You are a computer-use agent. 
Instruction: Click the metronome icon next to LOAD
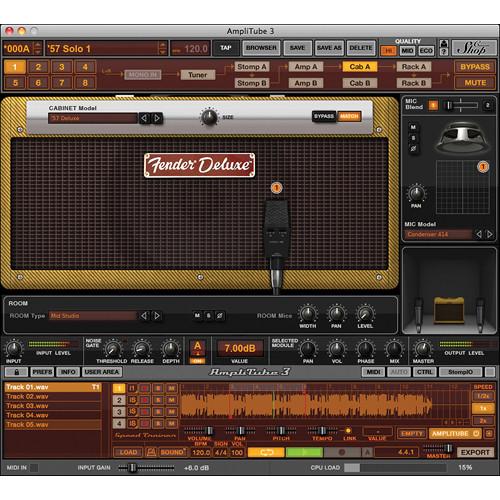[151, 452]
